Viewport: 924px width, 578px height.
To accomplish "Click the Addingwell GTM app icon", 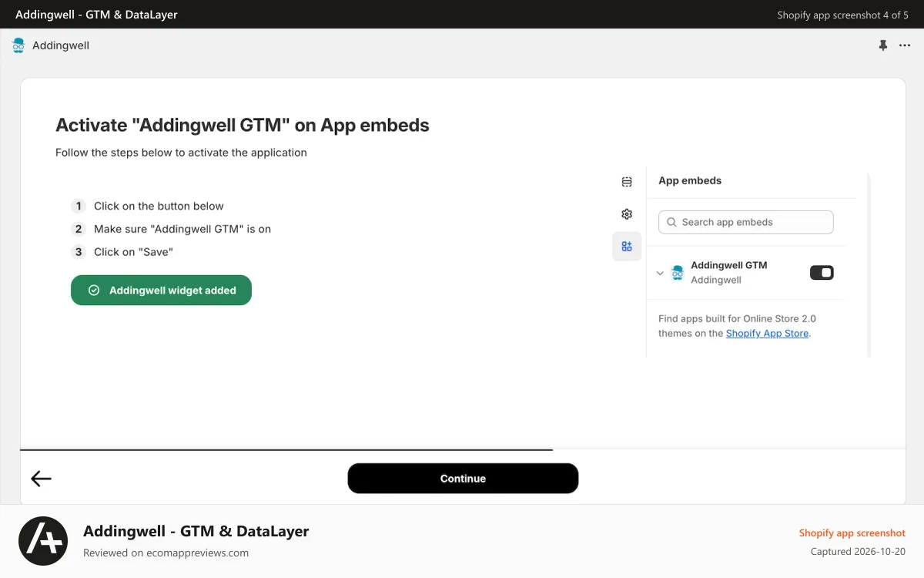I will 678,272.
